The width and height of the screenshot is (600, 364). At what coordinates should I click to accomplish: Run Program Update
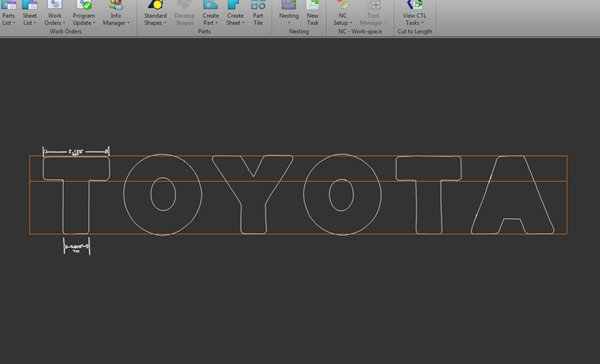pos(84,13)
